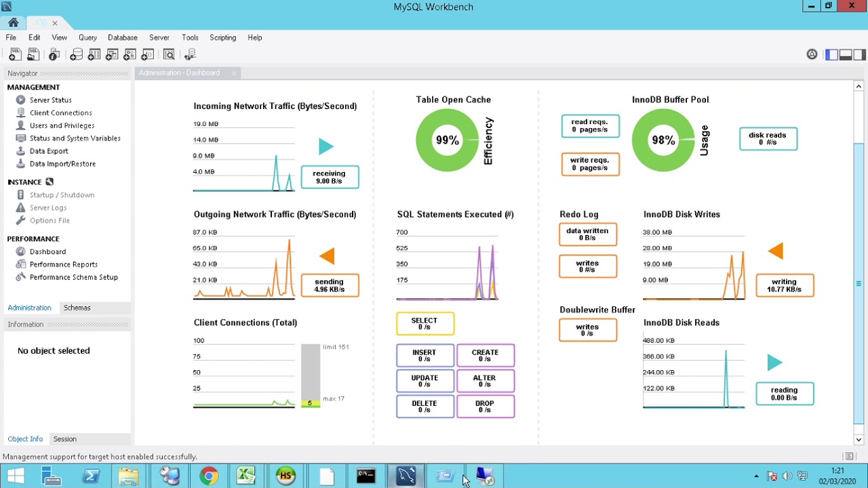Reconnect to DBMS toolbar icon
The image size is (868, 488).
click(190, 55)
